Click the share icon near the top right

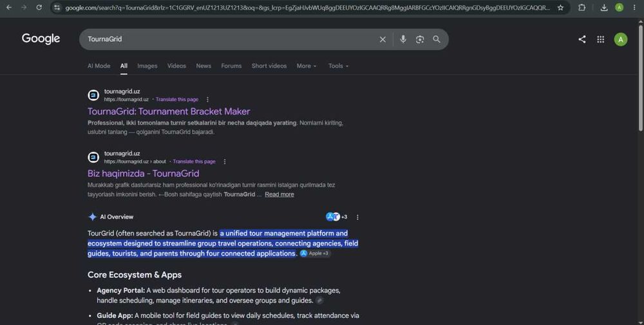click(582, 39)
